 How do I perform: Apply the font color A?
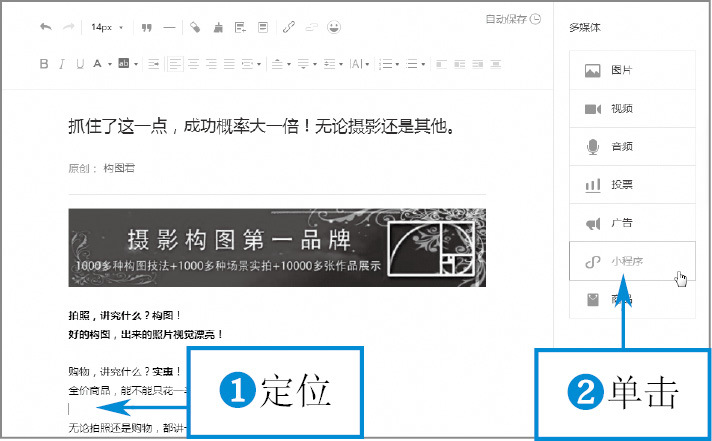pos(97,64)
